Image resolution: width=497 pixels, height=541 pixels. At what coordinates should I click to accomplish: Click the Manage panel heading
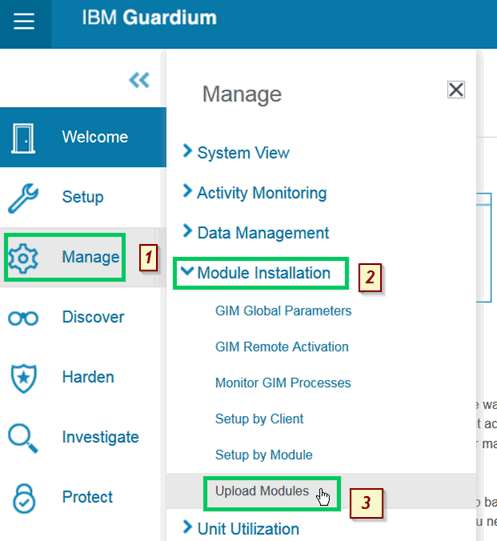(242, 94)
